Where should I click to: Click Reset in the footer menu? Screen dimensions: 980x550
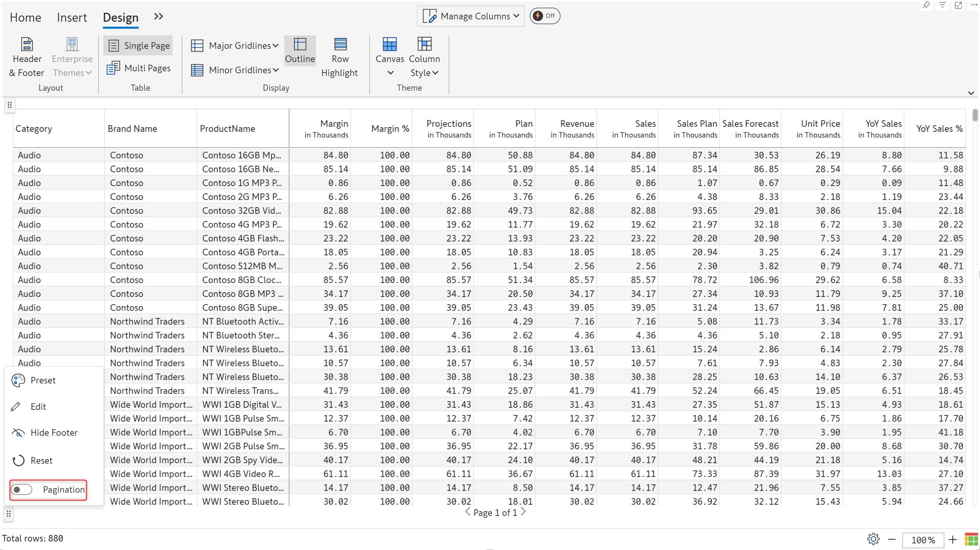[41, 460]
